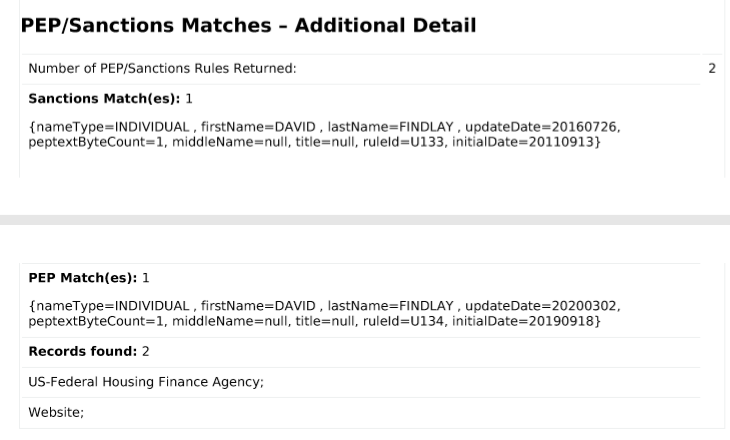Select the Number of PEP/Sanctions Rules Returned label
730x440 pixels.
(162, 68)
